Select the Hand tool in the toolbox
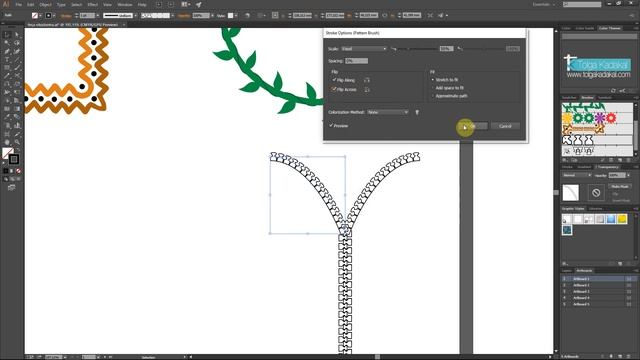Image resolution: width=640 pixels, height=360 pixels. 7,142
